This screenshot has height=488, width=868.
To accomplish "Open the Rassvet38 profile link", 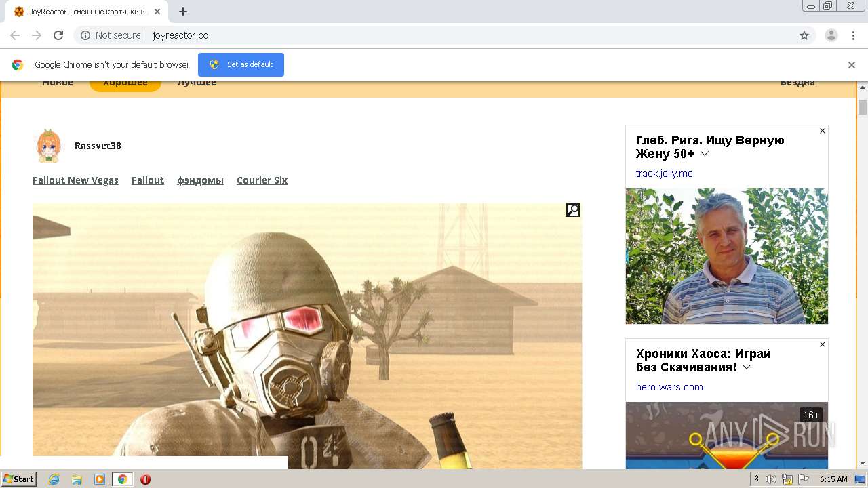I will (x=98, y=146).
